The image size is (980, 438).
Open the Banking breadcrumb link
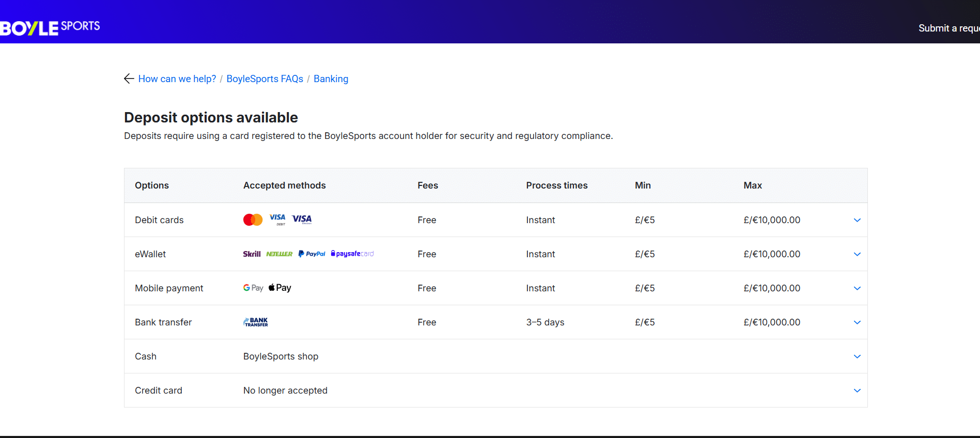331,79
